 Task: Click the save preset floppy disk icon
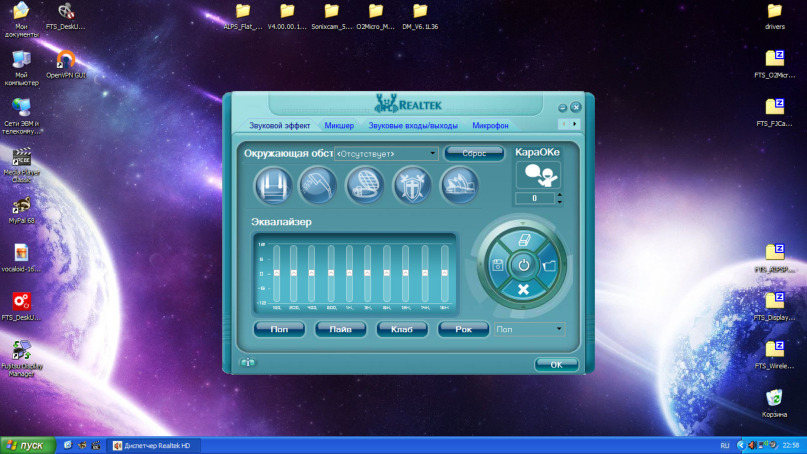point(497,265)
